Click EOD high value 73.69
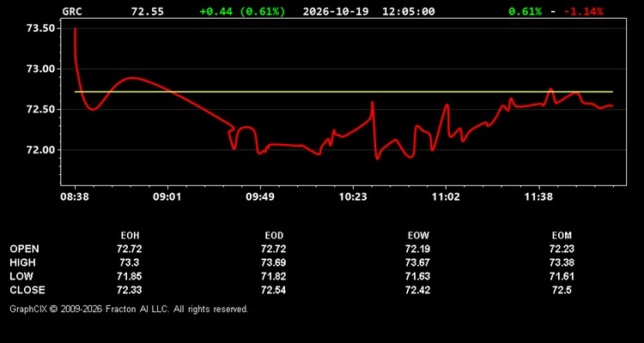 [274, 262]
